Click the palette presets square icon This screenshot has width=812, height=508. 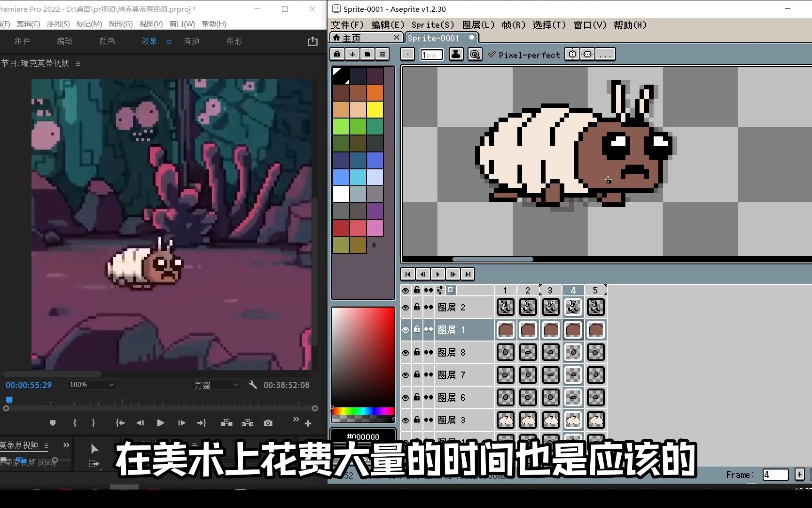pyautogui.click(x=367, y=54)
